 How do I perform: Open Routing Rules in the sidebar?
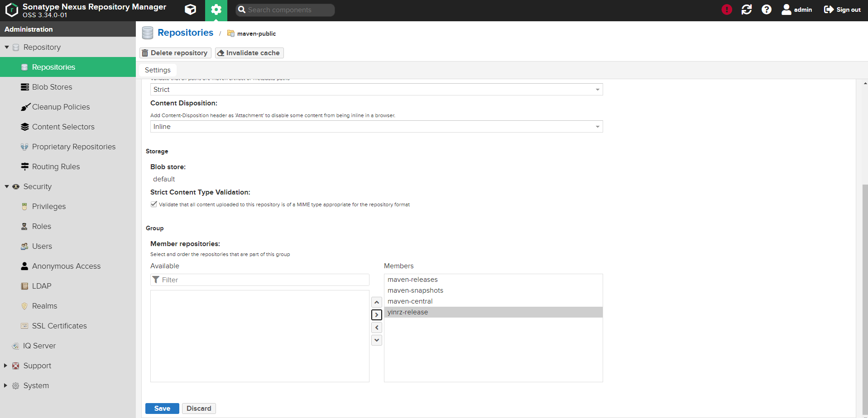coord(68,166)
